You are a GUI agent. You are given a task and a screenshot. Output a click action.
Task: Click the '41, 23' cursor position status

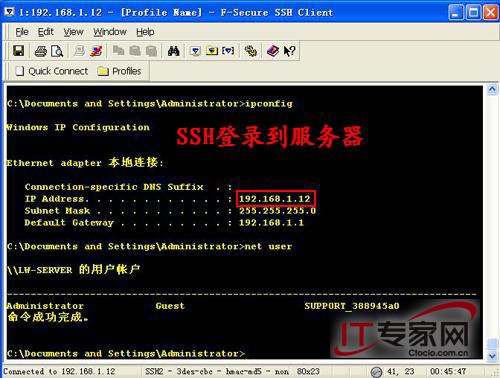click(401, 371)
